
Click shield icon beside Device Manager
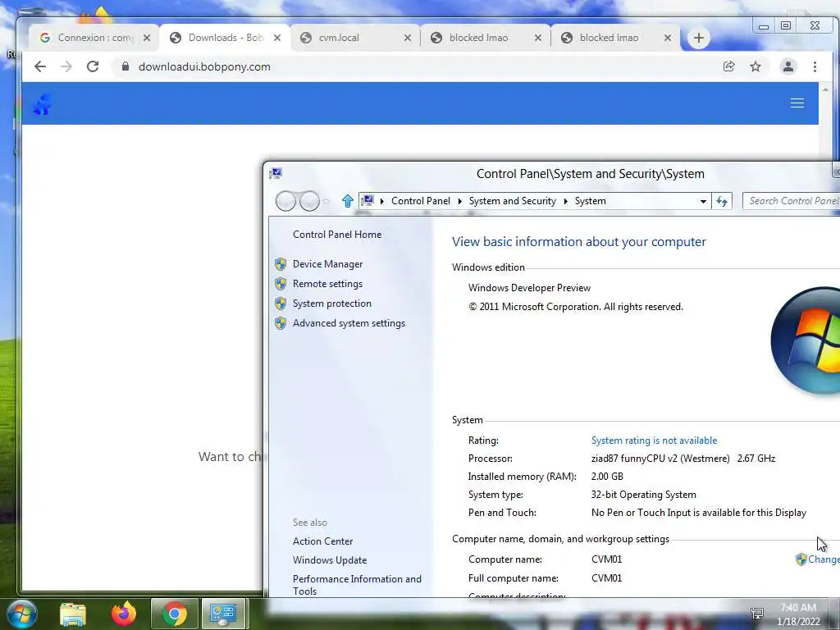[281, 264]
